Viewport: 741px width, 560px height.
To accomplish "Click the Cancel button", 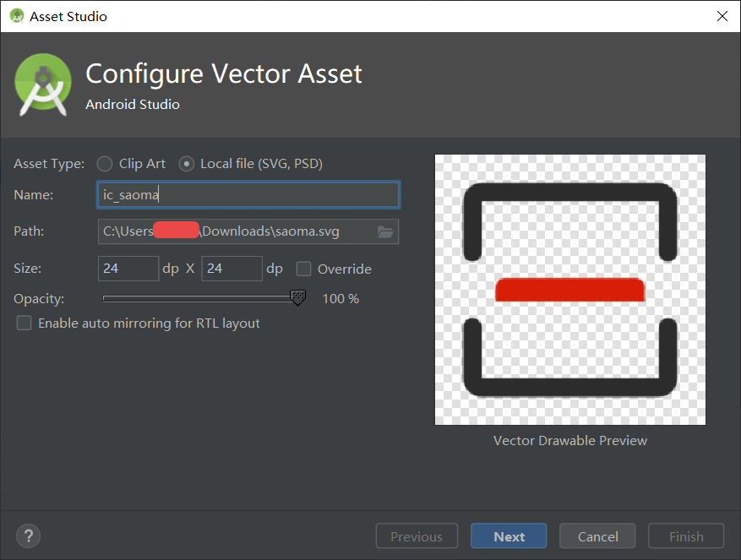I will (597, 536).
